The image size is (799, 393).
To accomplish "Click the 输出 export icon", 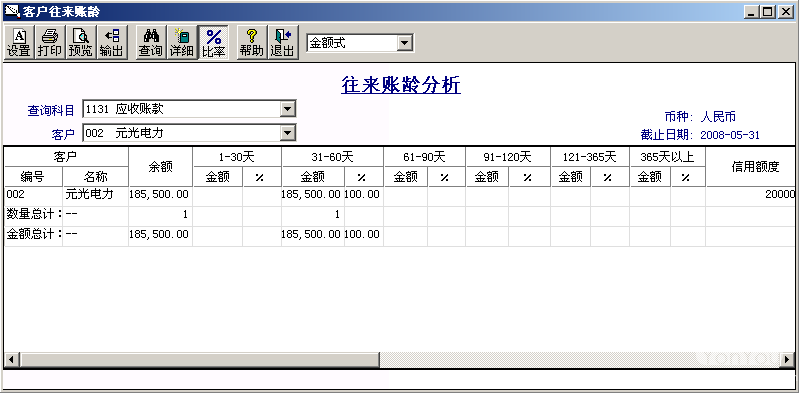I will (x=111, y=43).
